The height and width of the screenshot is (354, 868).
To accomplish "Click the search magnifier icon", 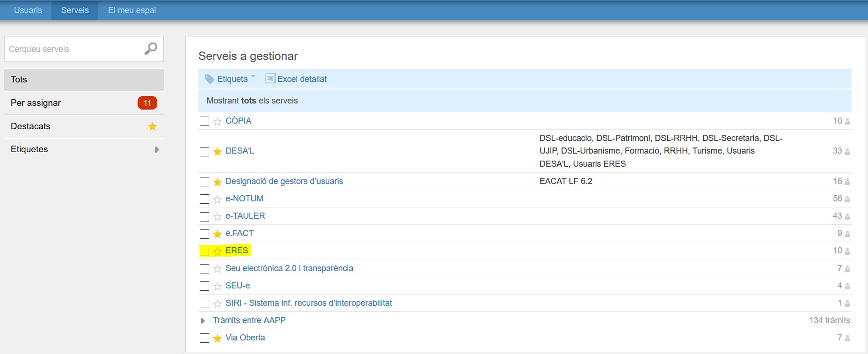I will click(x=151, y=49).
